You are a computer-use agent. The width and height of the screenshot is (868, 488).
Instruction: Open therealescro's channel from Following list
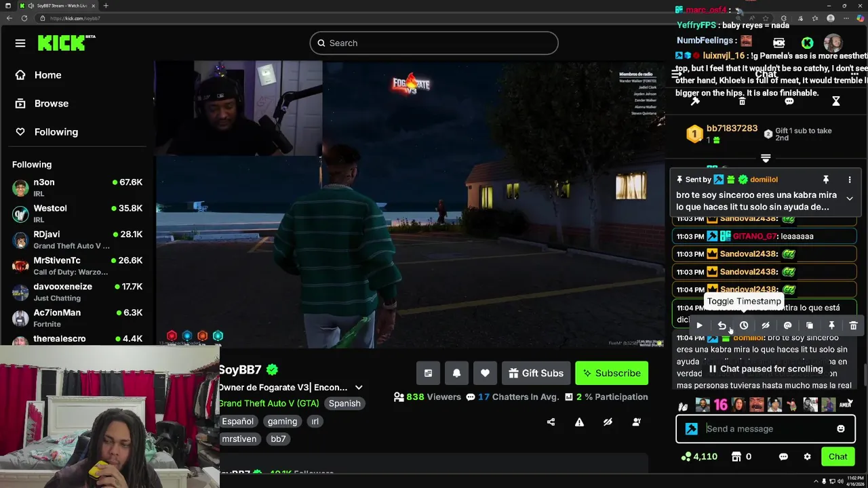(78, 339)
